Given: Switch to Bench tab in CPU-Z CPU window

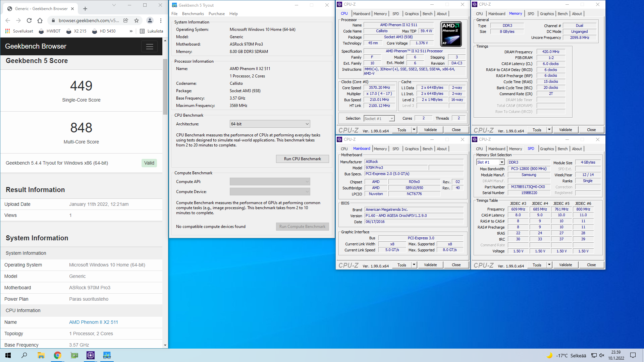Looking at the screenshot, I should (x=427, y=14).
